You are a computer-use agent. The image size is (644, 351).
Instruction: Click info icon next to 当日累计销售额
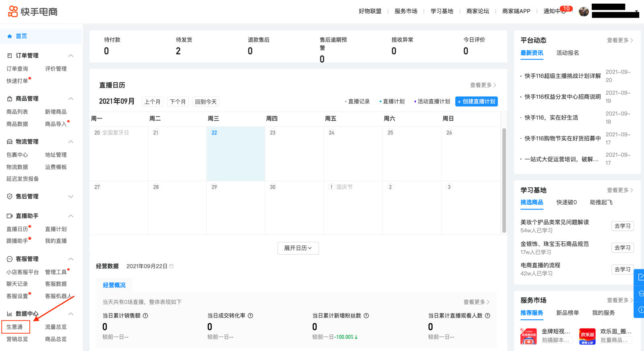(146, 316)
